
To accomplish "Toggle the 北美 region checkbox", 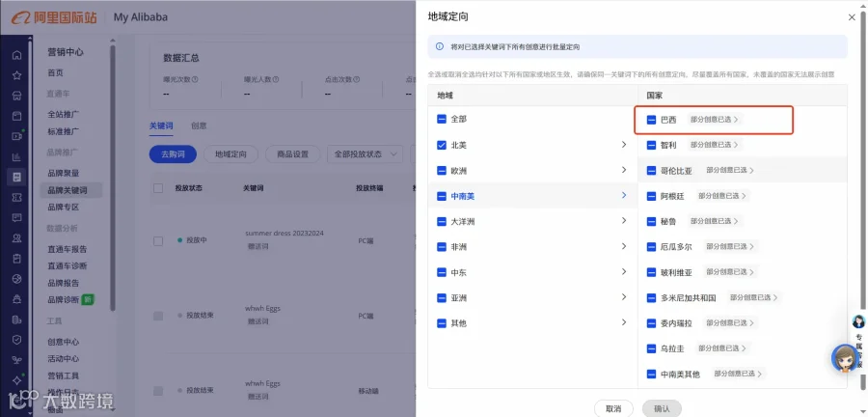I will point(441,145).
